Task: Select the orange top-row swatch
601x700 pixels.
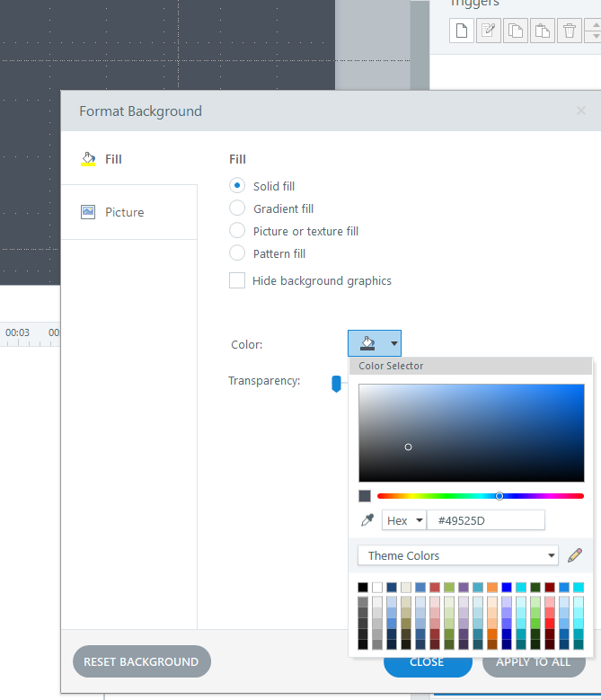Action: (492, 587)
